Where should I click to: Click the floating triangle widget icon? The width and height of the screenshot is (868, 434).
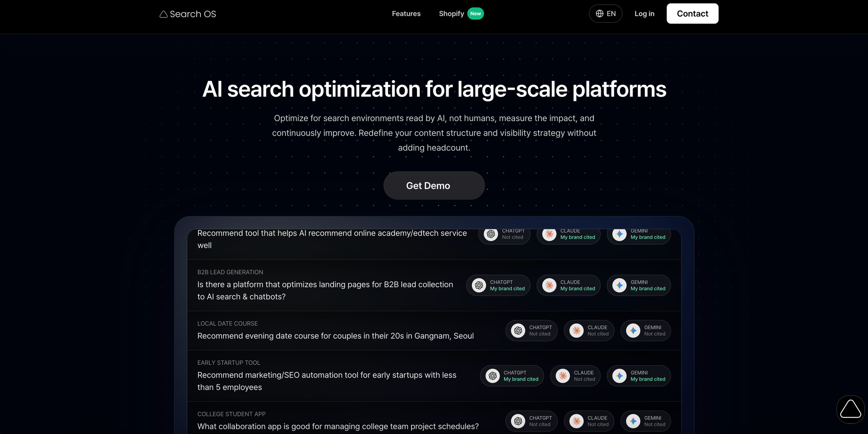tap(850, 409)
